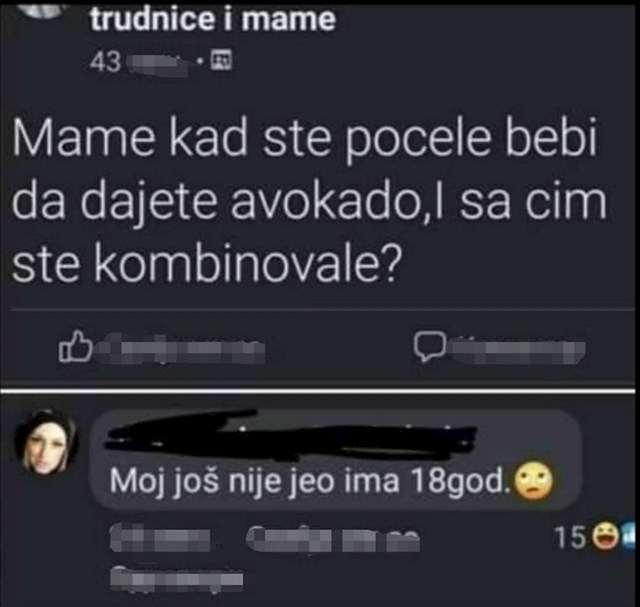
Task: Open the 'trudnice i mame' group page
Action: click(213, 19)
